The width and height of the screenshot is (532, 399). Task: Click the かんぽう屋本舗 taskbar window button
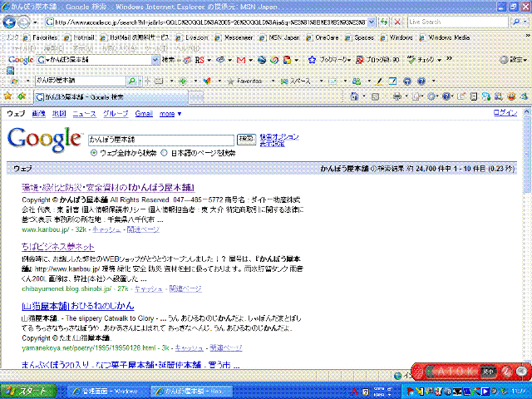coord(192,392)
